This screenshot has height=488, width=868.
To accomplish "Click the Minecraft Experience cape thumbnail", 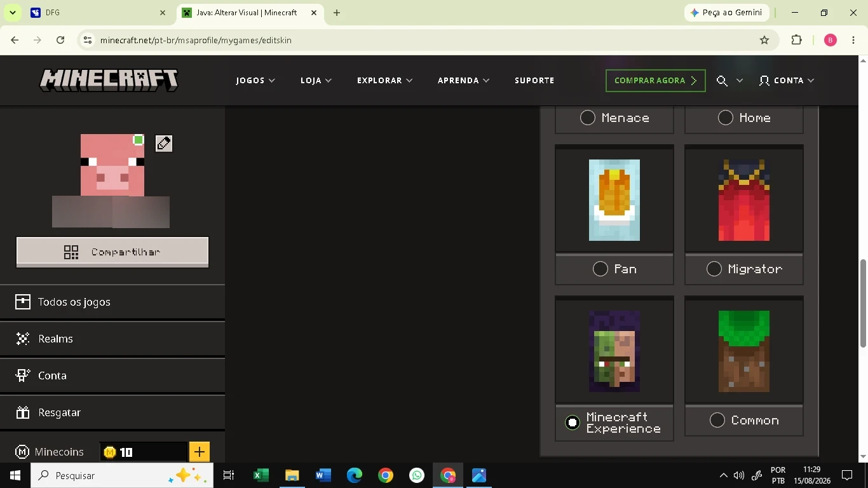I will click(614, 351).
